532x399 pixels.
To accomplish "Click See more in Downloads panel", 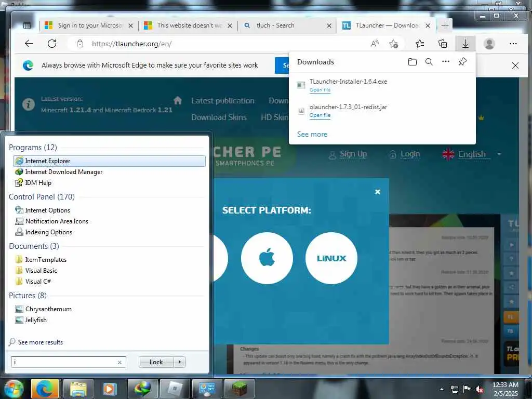I will pyautogui.click(x=312, y=135).
